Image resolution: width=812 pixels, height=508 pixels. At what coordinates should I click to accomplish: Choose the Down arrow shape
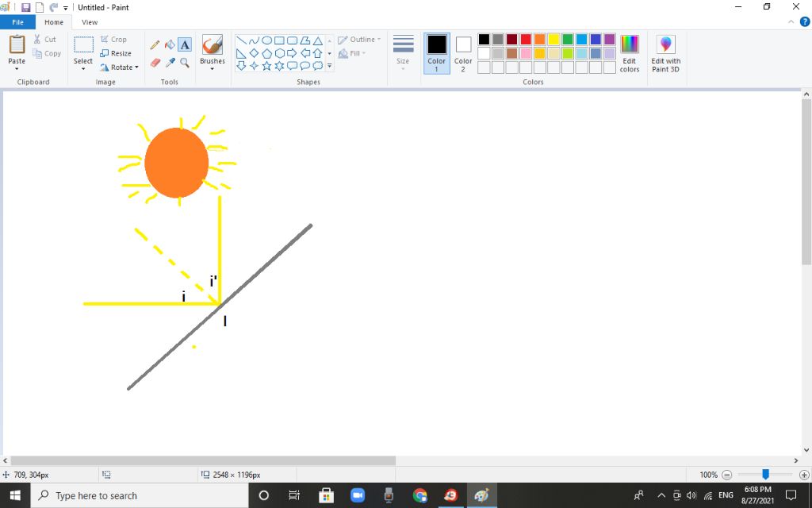tap(241, 66)
